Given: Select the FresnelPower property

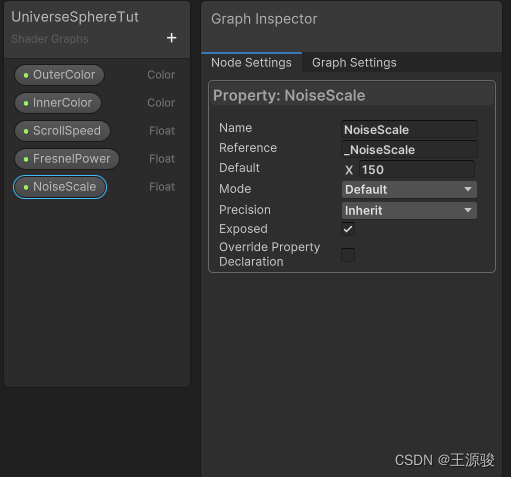Looking at the screenshot, I should [x=67, y=159].
